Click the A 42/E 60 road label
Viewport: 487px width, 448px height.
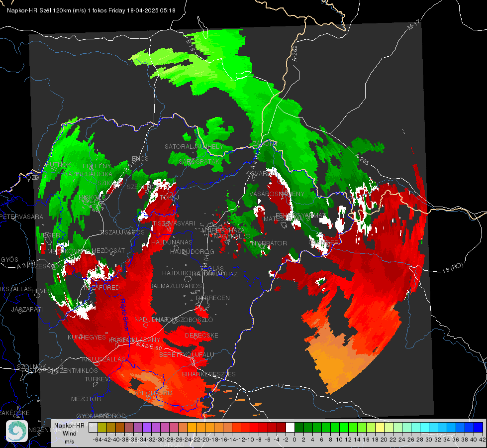tap(149, 346)
